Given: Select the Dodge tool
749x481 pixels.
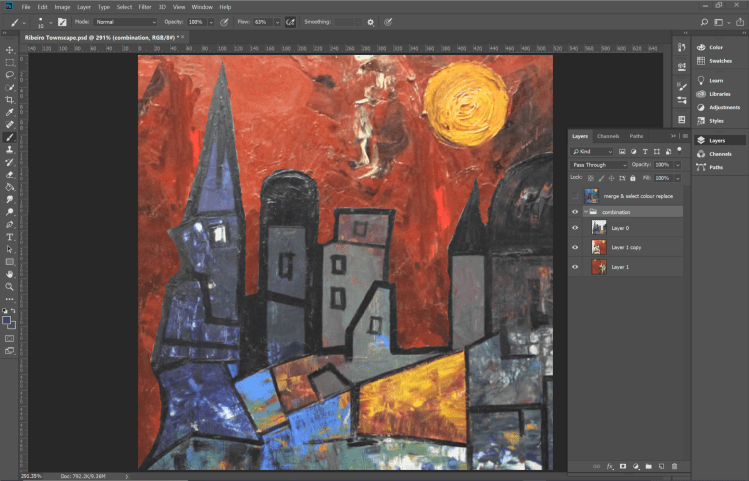Looking at the screenshot, I should pyautogui.click(x=10, y=212).
